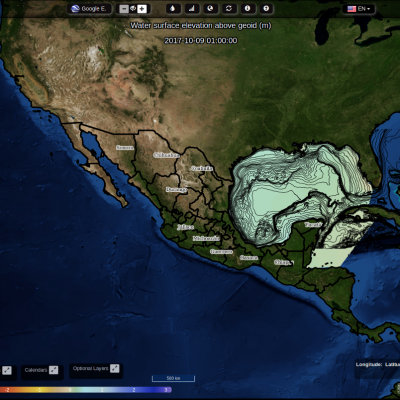Open the EN language dropdown
This screenshot has height=400, width=400.
[x=359, y=9]
